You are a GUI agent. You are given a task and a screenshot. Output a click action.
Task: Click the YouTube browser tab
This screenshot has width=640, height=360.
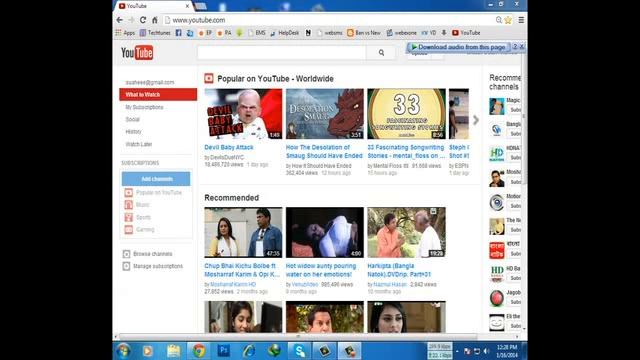pyautogui.click(x=154, y=6)
